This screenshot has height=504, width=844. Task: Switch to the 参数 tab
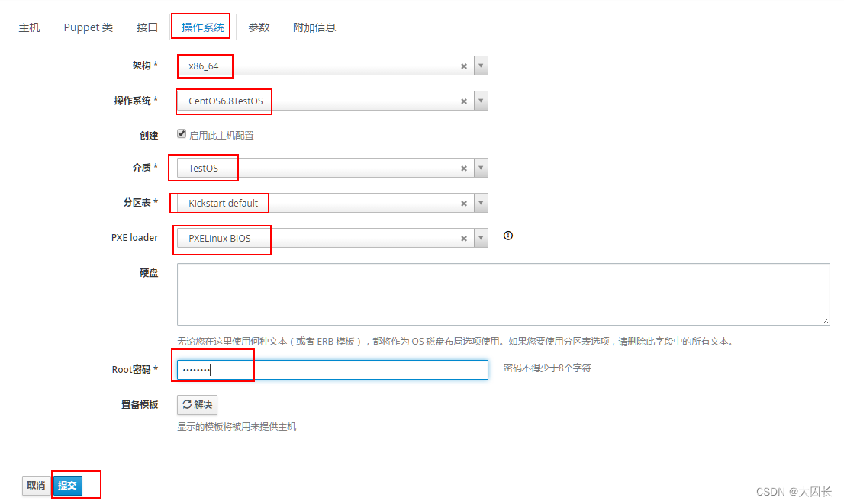(x=259, y=27)
